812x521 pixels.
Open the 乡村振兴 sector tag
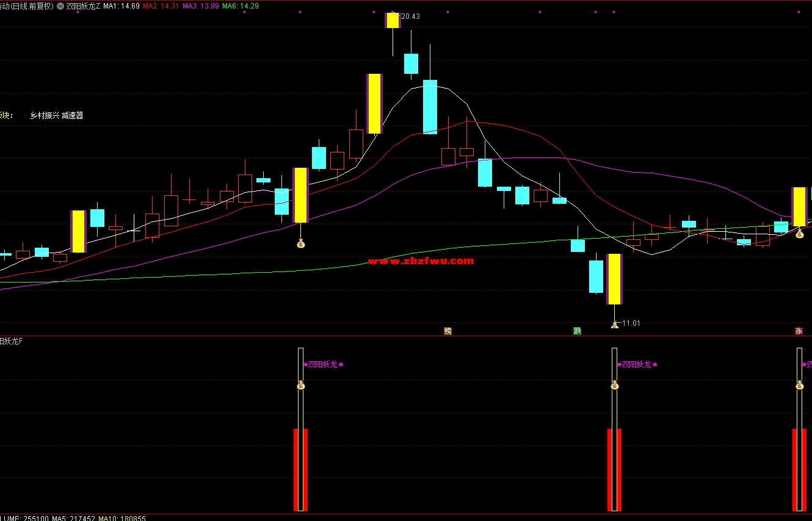[45, 115]
